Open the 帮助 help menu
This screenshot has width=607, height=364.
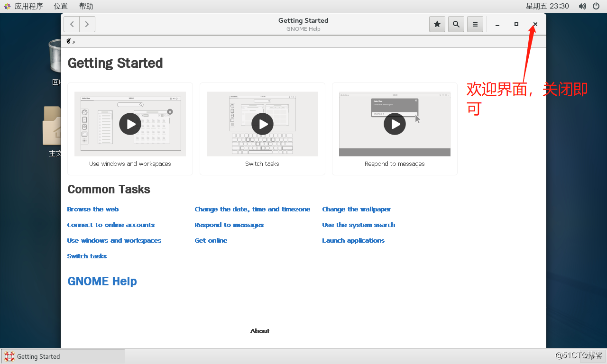(86, 6)
